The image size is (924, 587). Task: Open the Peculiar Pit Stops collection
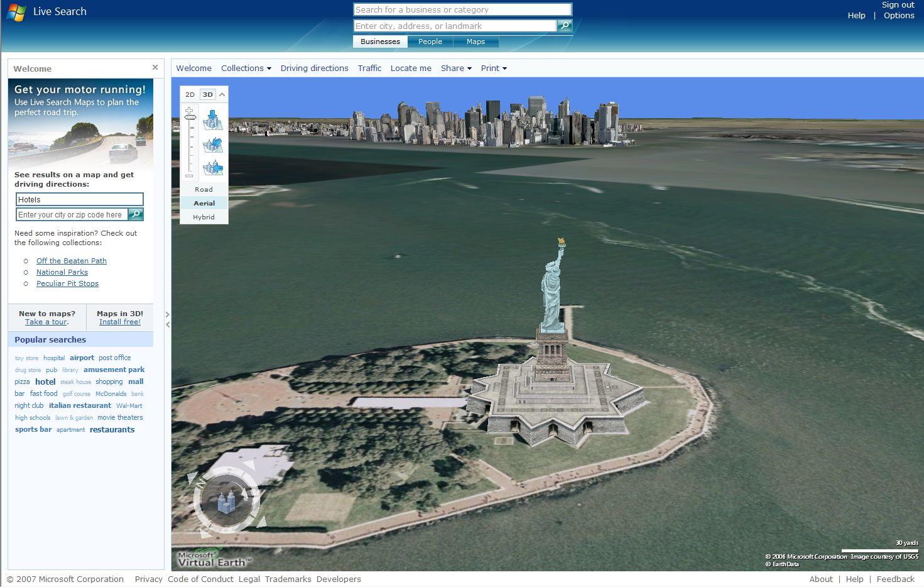tap(67, 283)
